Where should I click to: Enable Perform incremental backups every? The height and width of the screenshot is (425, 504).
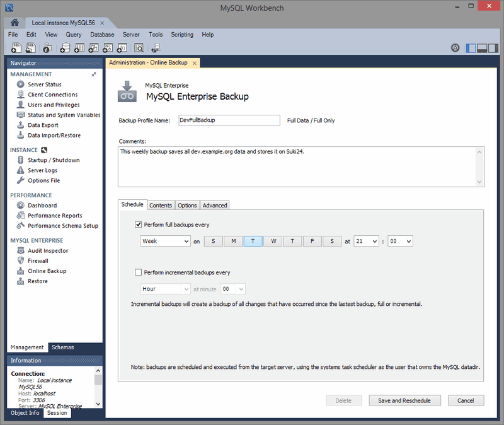pyautogui.click(x=138, y=272)
